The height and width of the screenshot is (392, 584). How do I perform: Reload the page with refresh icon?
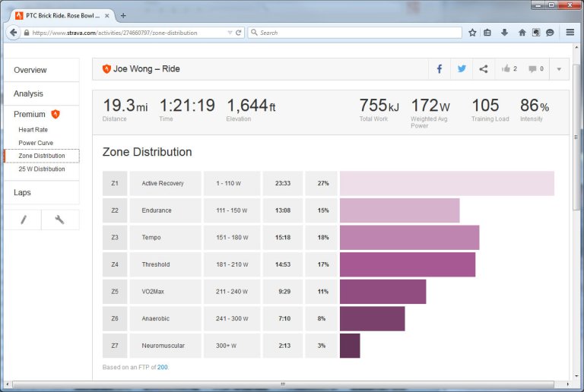[238, 33]
